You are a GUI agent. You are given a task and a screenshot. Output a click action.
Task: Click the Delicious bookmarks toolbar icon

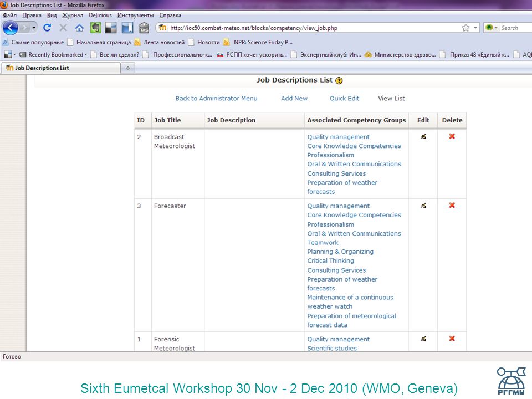coord(111,28)
